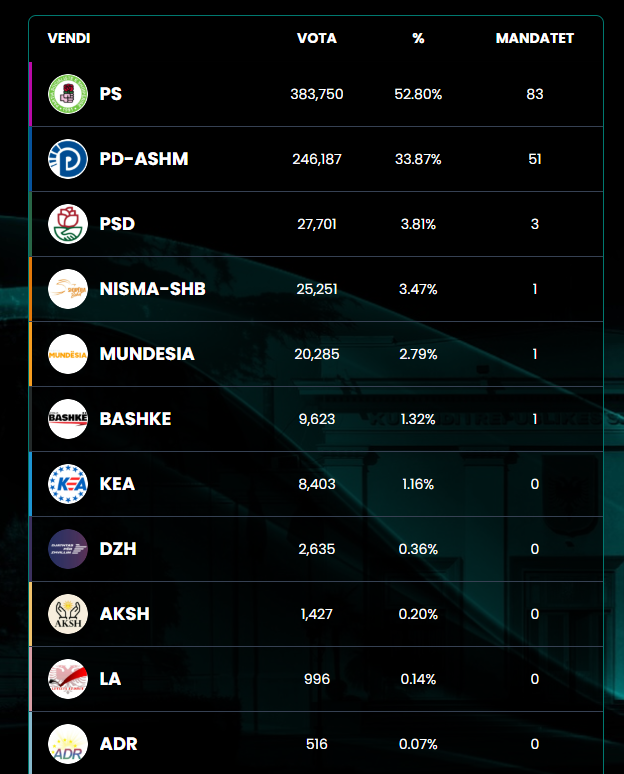Click the PS party logo icon
624x774 pixels.
coord(68,94)
